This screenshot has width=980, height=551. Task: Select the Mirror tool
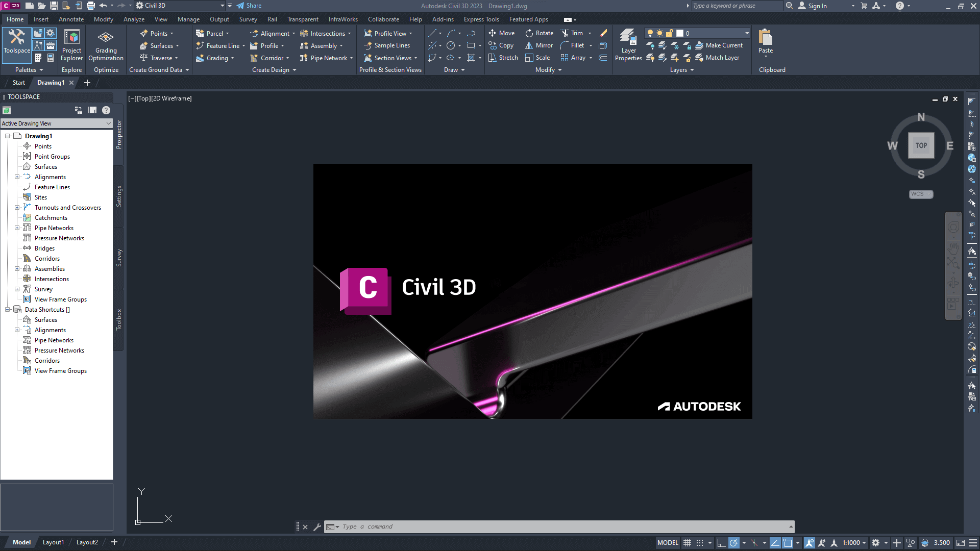539,45
